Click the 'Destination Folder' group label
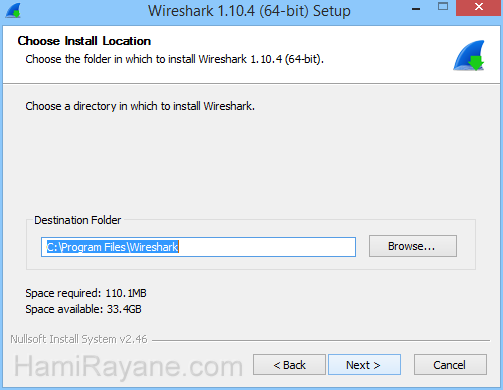 [x=78, y=220]
